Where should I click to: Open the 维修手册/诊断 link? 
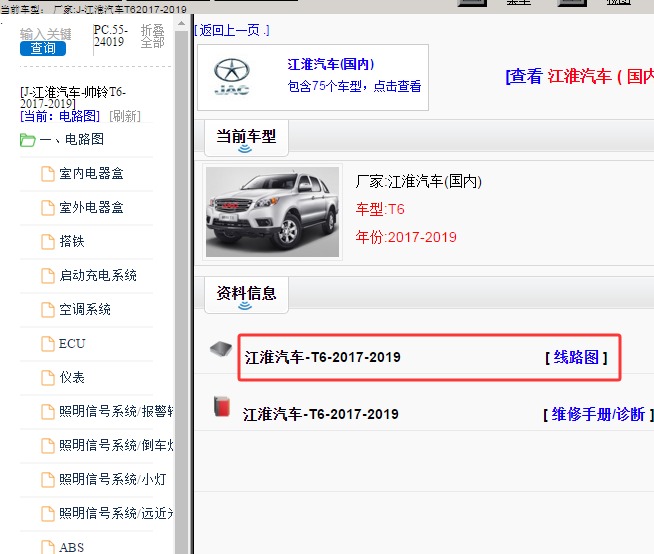(x=598, y=414)
